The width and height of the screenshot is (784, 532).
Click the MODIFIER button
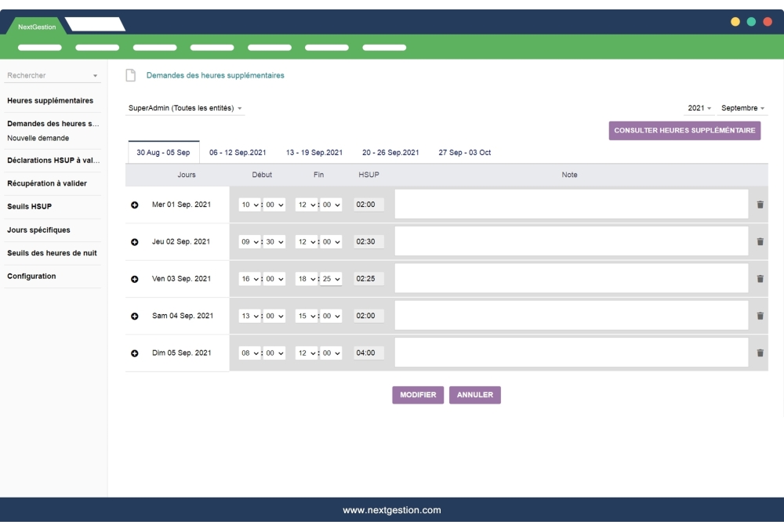[419, 395]
